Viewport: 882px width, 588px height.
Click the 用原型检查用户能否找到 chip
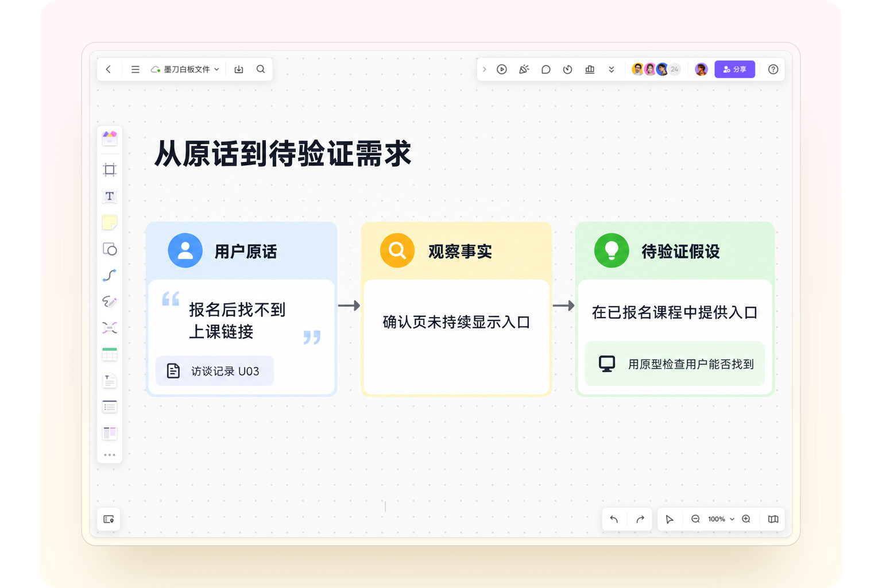tap(675, 363)
